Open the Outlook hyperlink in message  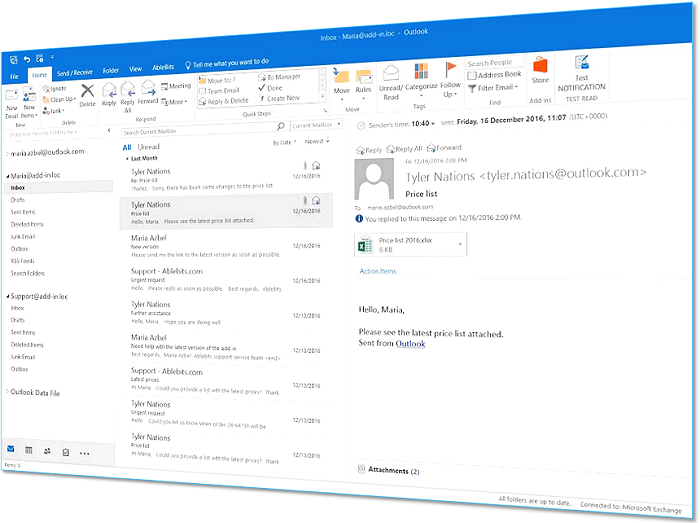[410, 344]
